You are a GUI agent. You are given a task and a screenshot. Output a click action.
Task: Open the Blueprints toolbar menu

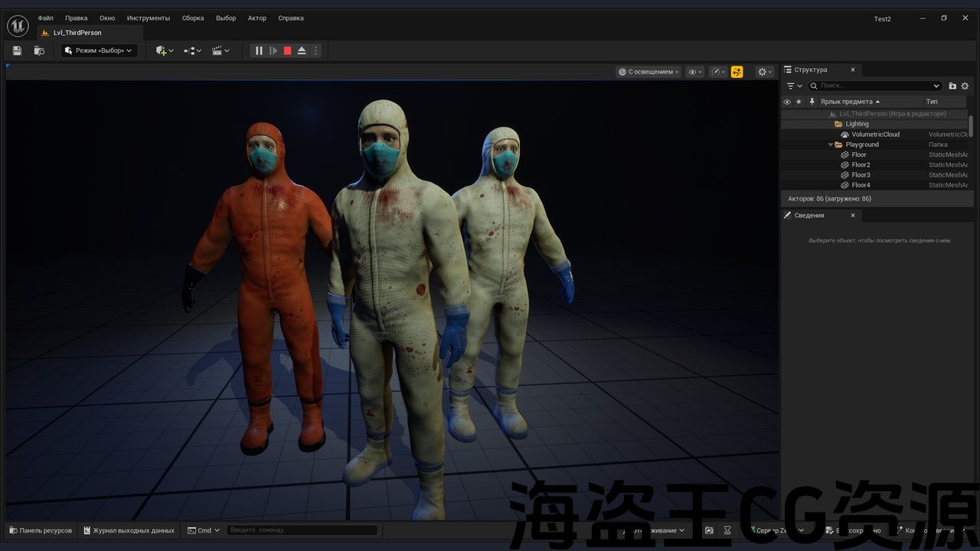192,51
